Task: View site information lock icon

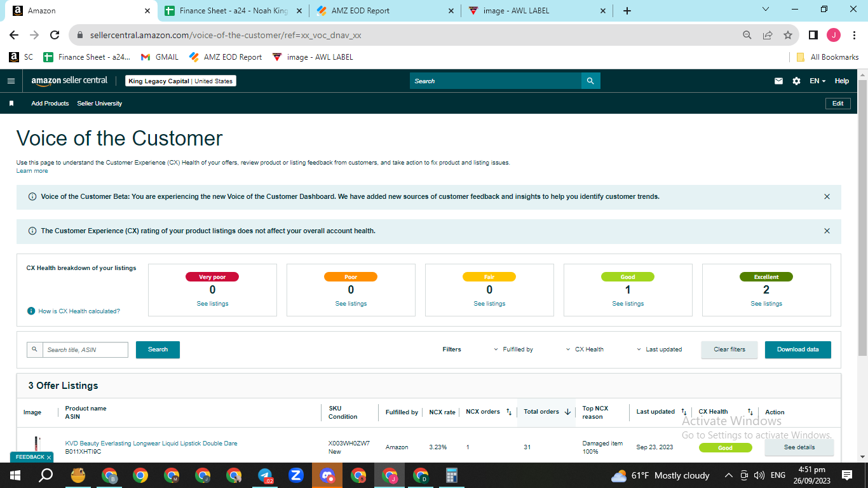Action: [x=80, y=36]
